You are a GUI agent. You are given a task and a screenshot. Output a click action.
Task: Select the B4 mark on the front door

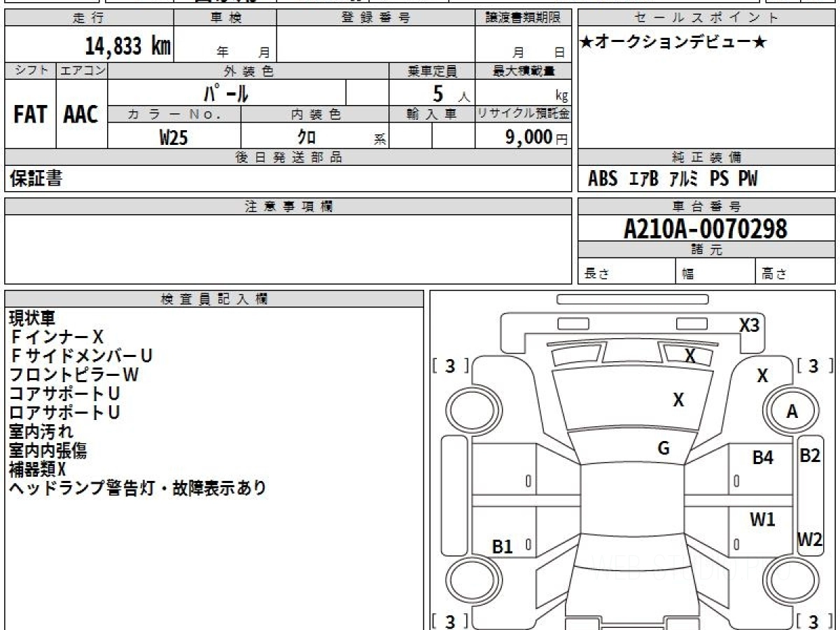(x=762, y=458)
